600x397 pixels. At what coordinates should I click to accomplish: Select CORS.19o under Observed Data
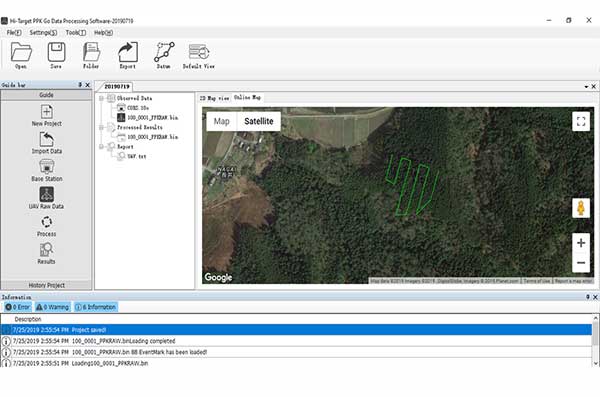click(x=133, y=108)
